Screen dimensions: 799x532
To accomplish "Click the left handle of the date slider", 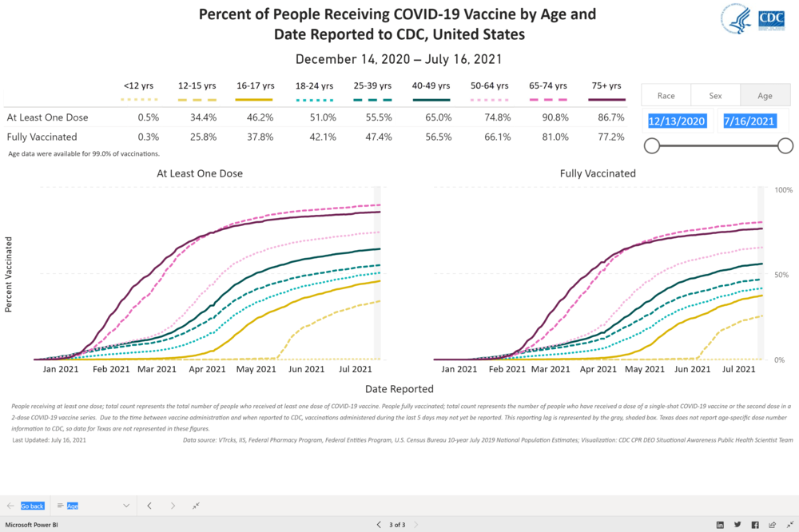I will 652,145.
